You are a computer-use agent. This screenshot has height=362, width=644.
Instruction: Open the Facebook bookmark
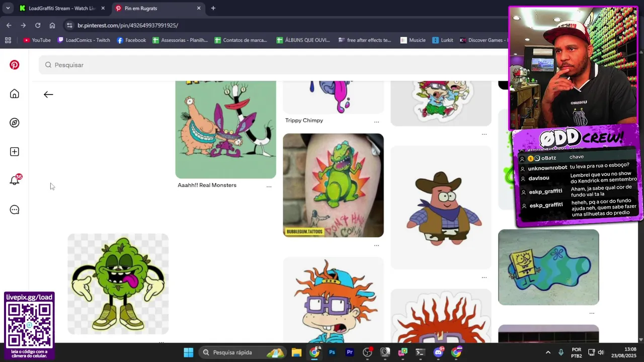[x=131, y=40]
